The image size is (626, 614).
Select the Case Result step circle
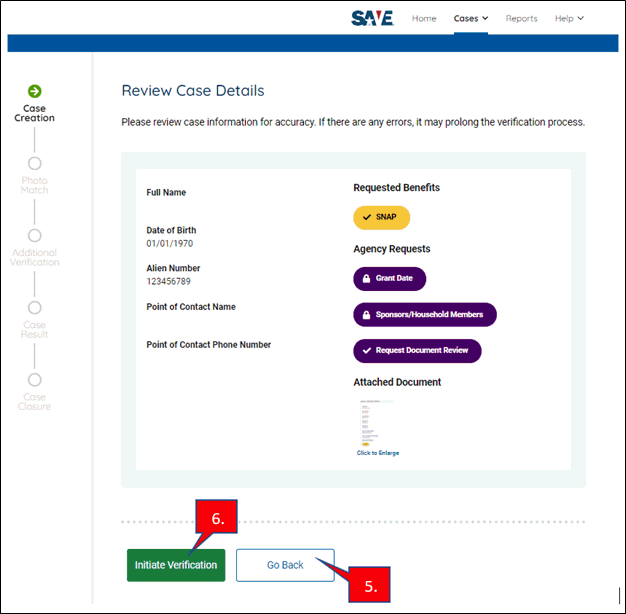pyautogui.click(x=35, y=308)
